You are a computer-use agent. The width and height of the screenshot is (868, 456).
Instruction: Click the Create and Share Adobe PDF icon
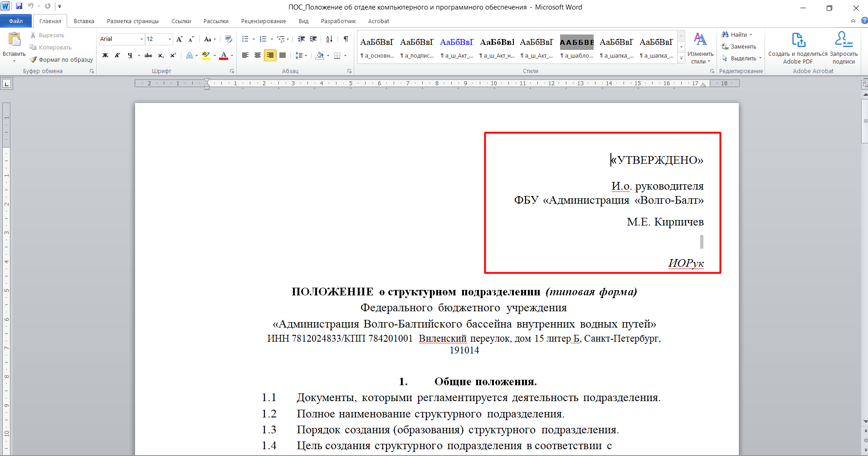(x=798, y=40)
